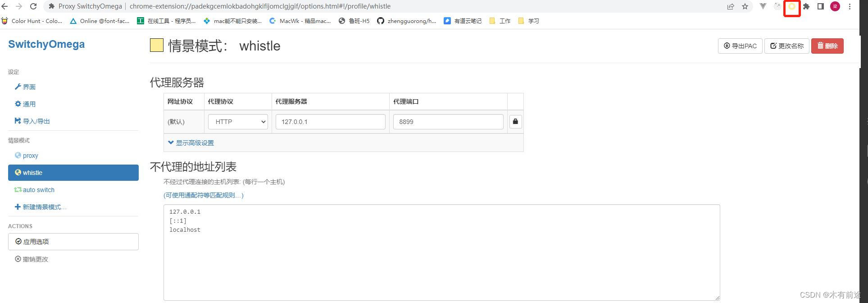
Task: Open the Vue devtools extension icon
Action: (x=763, y=6)
